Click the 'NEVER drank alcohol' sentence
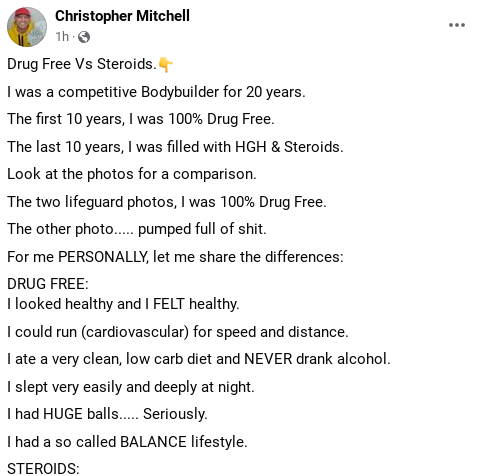 coord(199,359)
